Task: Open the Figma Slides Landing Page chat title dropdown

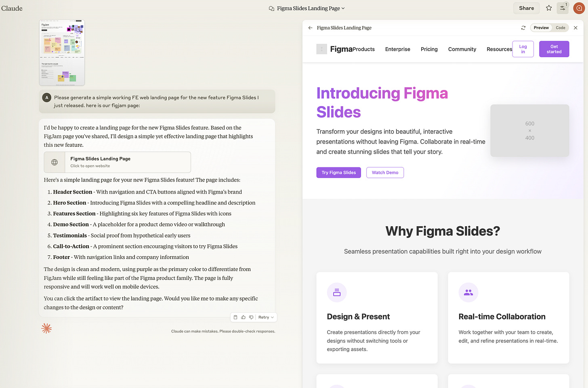Action: pyautogui.click(x=311, y=8)
